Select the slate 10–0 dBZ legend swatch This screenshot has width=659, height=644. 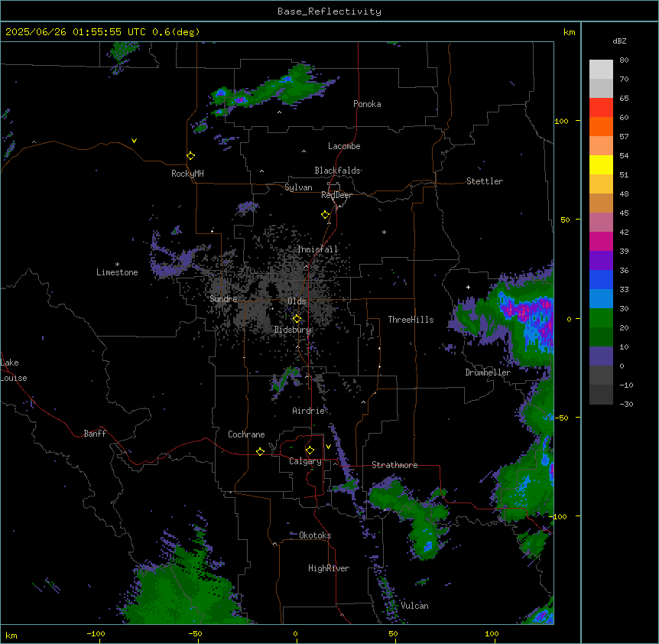(x=601, y=356)
